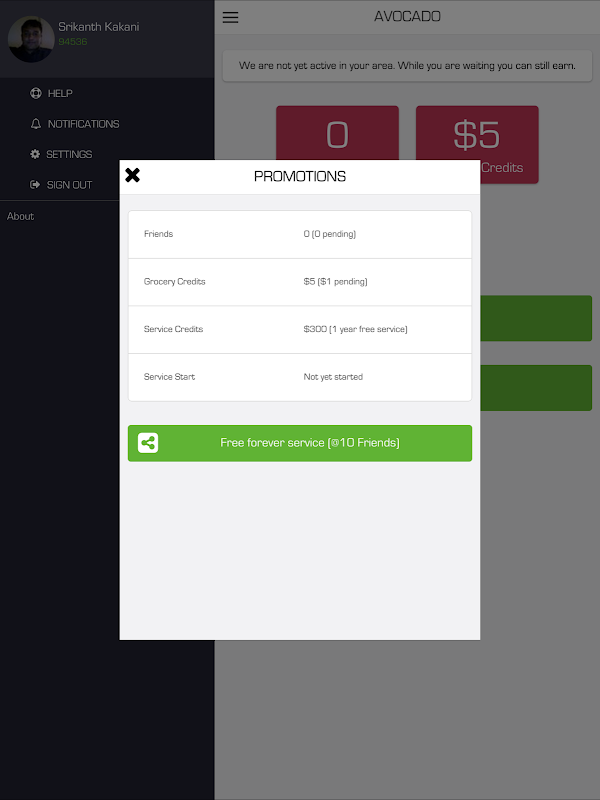Click the not yet active area notice
The width and height of the screenshot is (600, 800).
[407, 65]
